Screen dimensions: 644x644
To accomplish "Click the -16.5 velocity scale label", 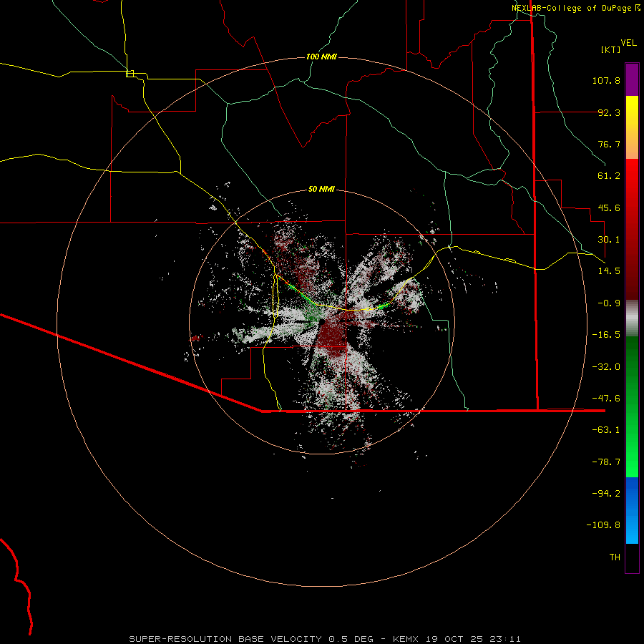I will pos(606,335).
